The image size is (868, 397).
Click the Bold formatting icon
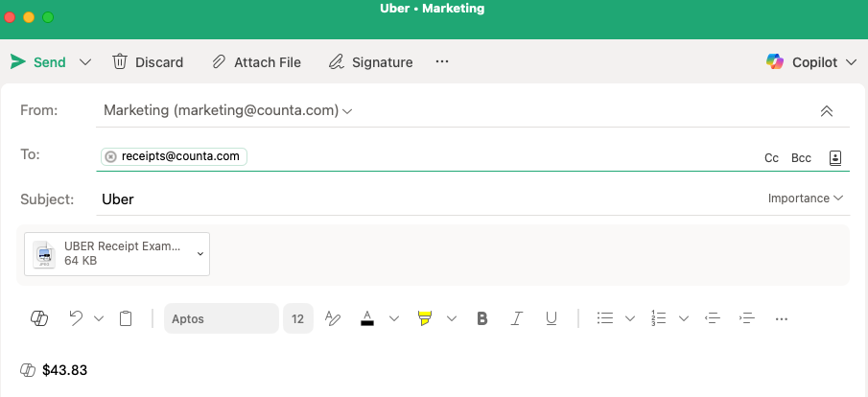coord(482,318)
